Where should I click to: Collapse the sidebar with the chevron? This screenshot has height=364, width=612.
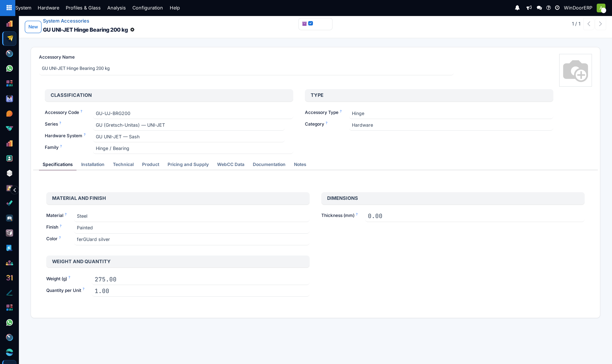pos(15,190)
